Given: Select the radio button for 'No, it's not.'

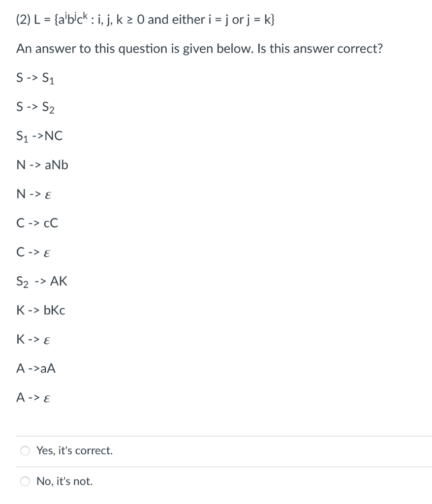Looking at the screenshot, I should (x=25, y=482).
